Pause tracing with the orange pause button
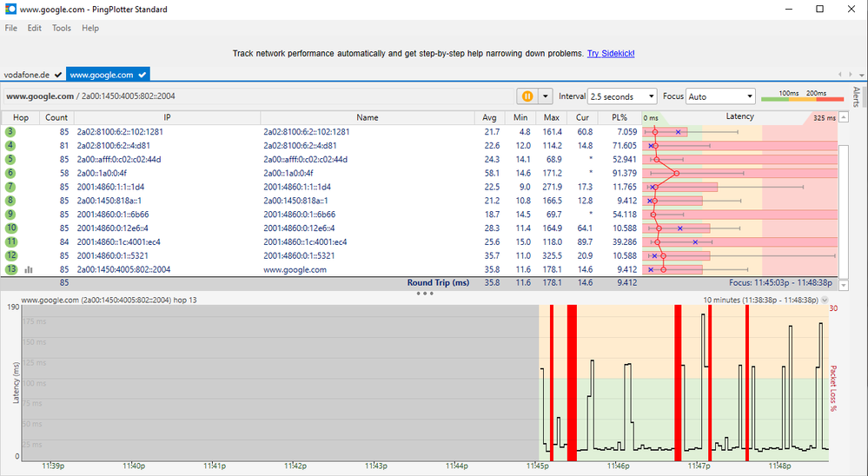Image resolution: width=868 pixels, height=476 pixels. pos(527,96)
